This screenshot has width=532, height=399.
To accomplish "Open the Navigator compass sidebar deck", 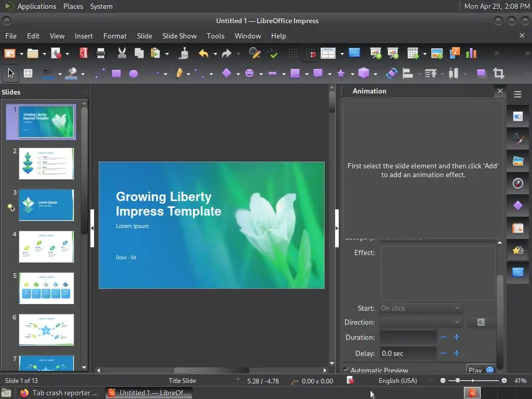I will pyautogui.click(x=518, y=183).
